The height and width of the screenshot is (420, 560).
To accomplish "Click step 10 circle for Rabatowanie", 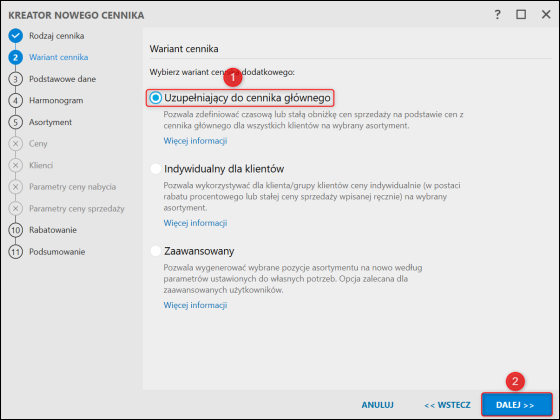I will click(15, 230).
